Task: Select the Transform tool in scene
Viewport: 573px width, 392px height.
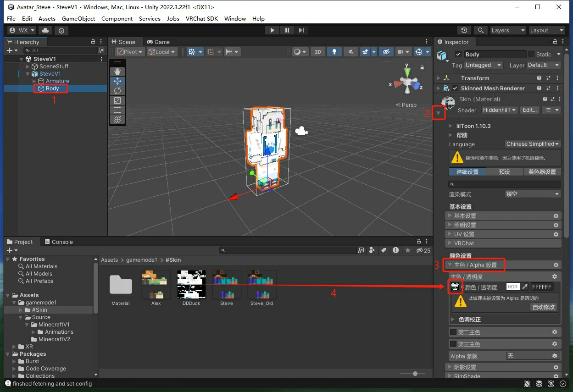Action: 117,120
